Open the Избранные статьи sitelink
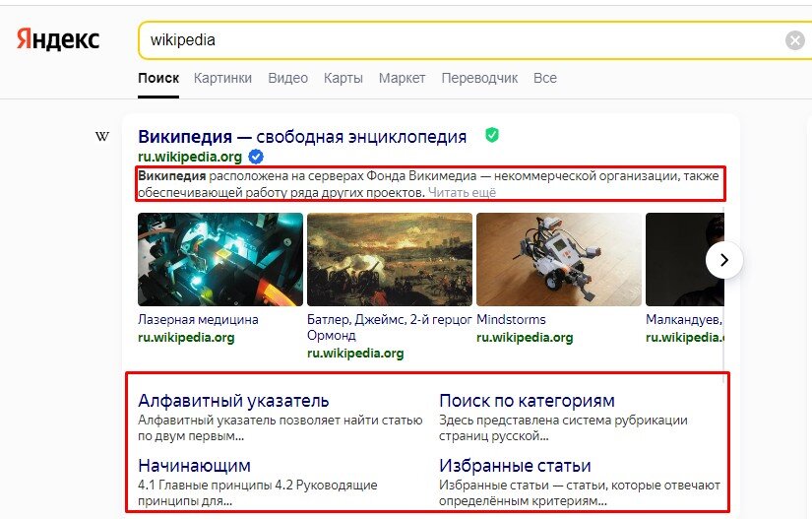Viewport: 812px width, 519px height. tap(515, 466)
